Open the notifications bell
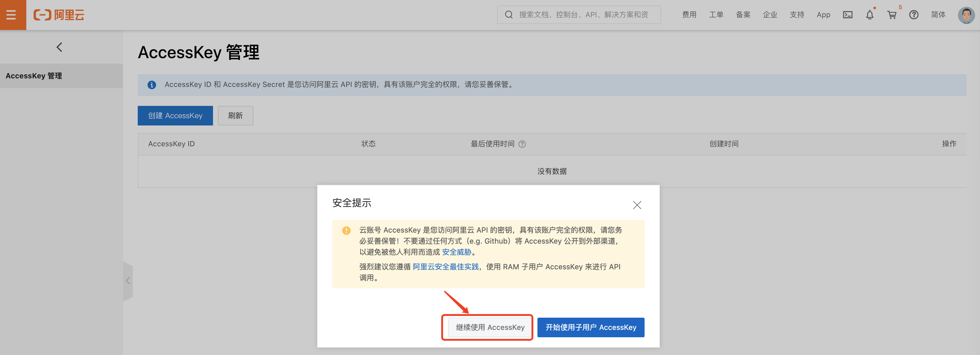The image size is (980, 355). pyautogui.click(x=869, y=15)
